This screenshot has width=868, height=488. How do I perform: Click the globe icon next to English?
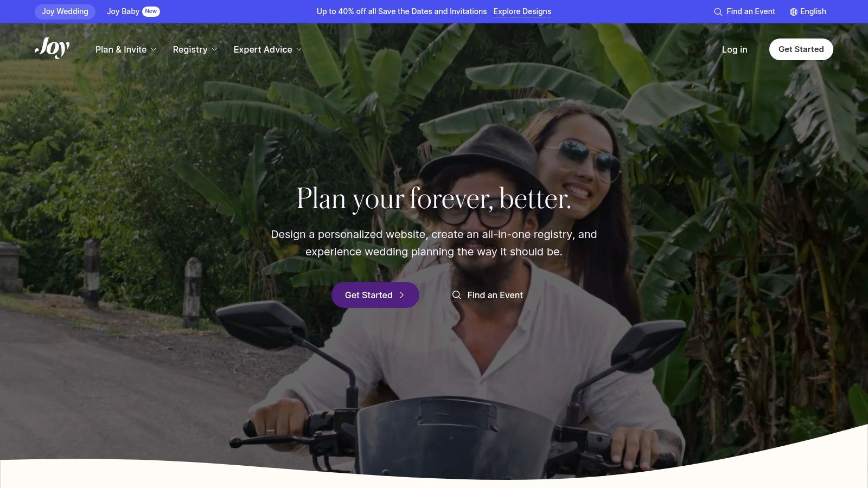(793, 12)
